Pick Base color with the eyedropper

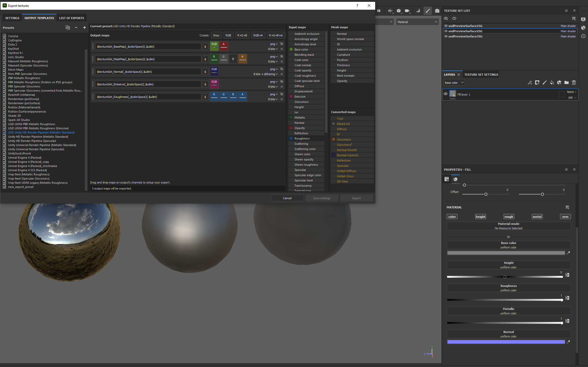pos(568,253)
